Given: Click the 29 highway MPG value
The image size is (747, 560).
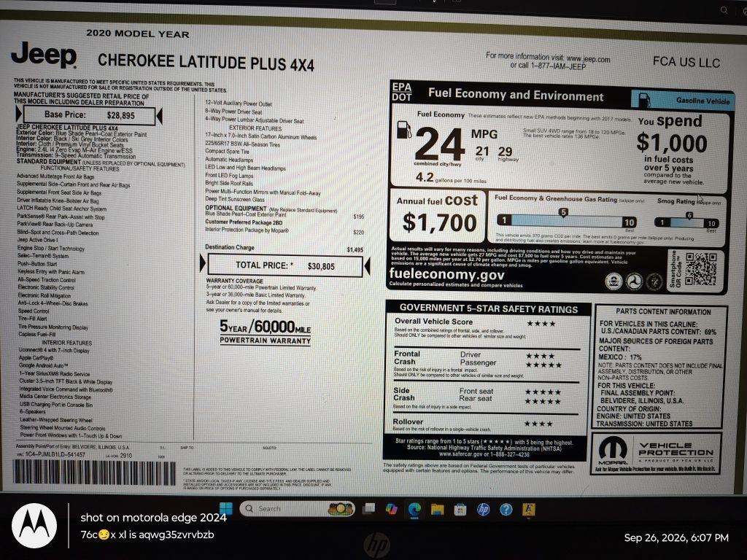Looking at the screenshot, I should tap(505, 152).
